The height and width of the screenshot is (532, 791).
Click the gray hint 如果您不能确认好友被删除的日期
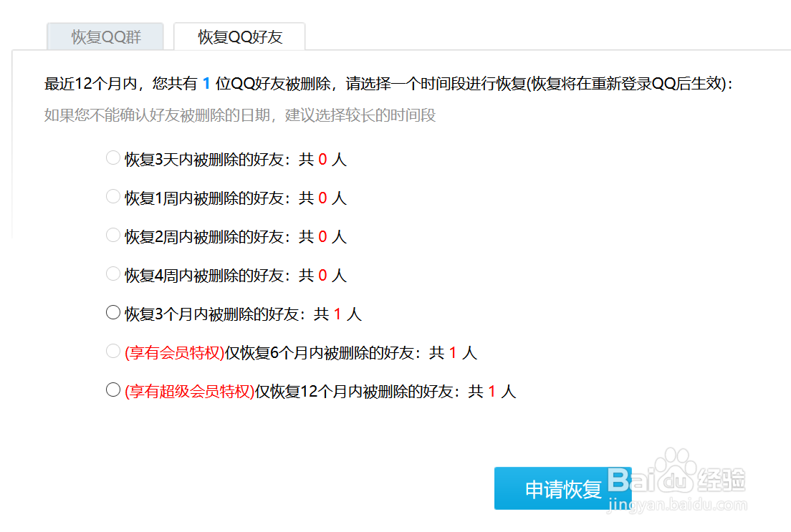158,115
